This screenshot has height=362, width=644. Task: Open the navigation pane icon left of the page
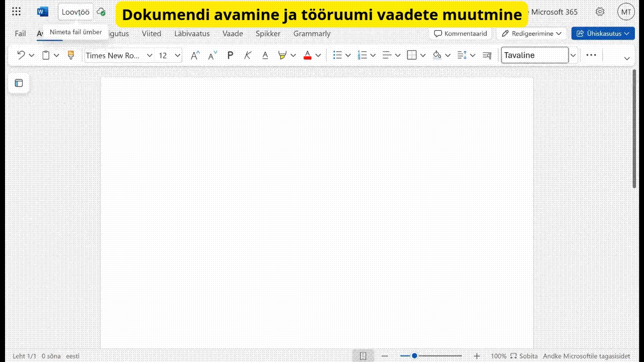[19, 83]
